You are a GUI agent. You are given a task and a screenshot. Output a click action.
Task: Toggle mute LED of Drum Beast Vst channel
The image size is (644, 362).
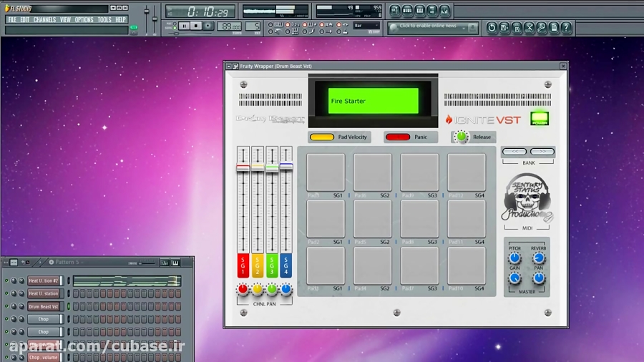tap(6, 306)
